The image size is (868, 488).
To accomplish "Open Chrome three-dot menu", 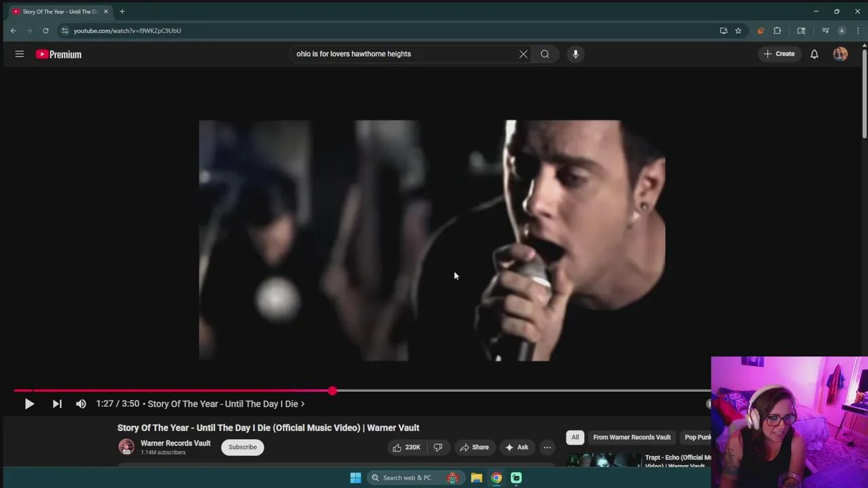I will pyautogui.click(x=859, y=30).
